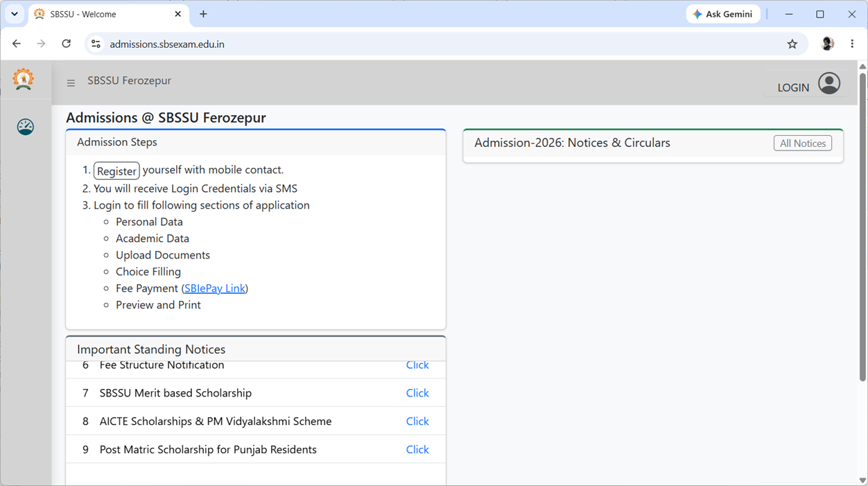Close the SBSSU - Welcome tab

coord(178,14)
